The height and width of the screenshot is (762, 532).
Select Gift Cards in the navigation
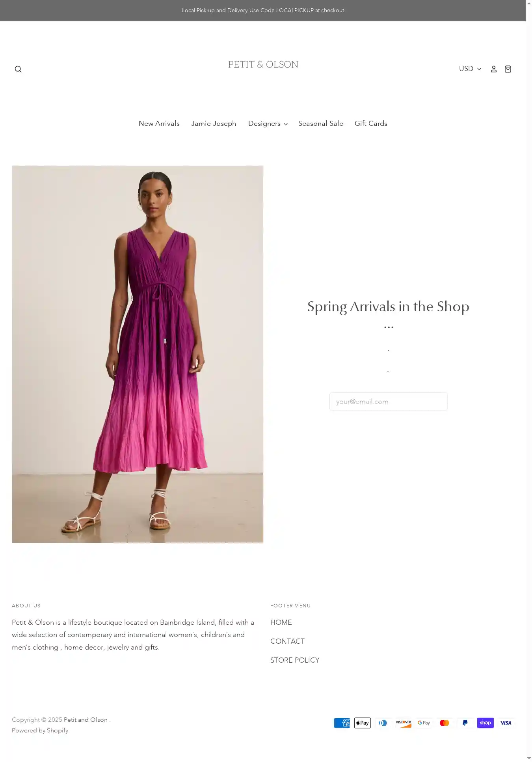[371, 123]
